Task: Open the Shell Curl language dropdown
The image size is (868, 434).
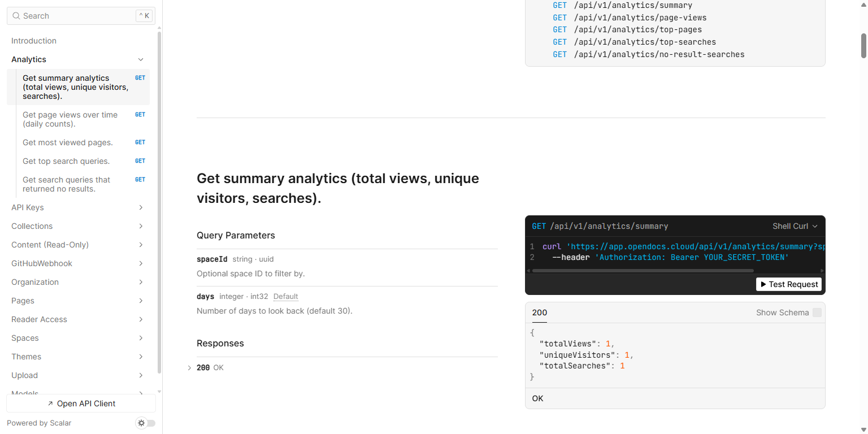Action: tap(795, 226)
